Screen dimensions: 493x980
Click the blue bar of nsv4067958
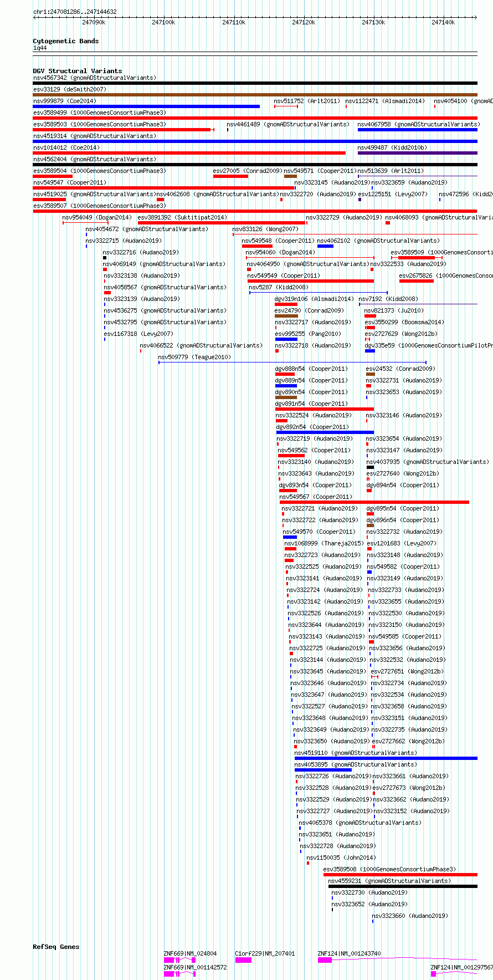pyautogui.click(x=418, y=130)
